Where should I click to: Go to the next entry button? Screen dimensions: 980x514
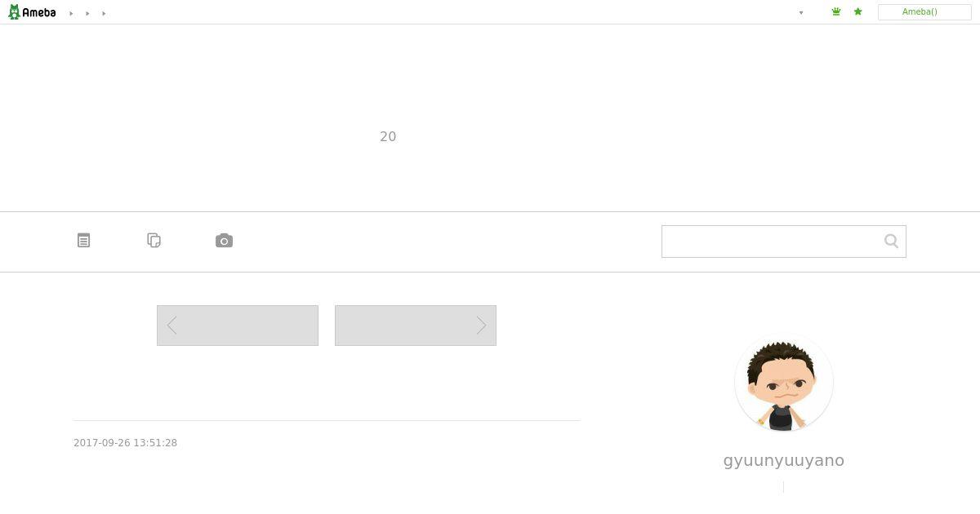[x=416, y=326]
